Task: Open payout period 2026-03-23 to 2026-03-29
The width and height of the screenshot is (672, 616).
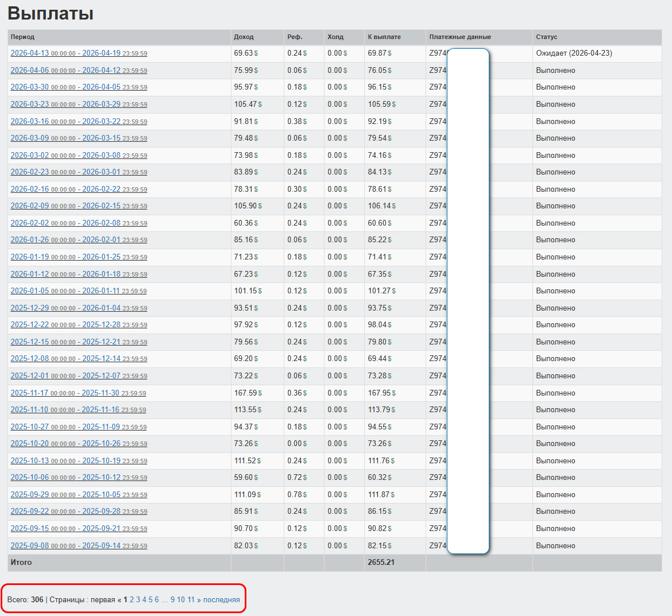Action: (x=79, y=104)
